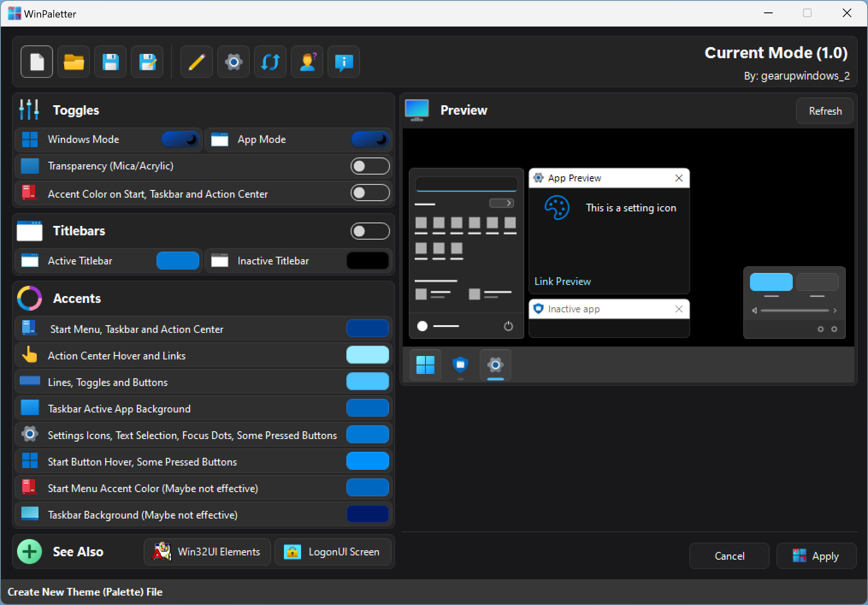The width and height of the screenshot is (868, 605).
Task: Click the Preview monitor icon
Action: click(417, 110)
